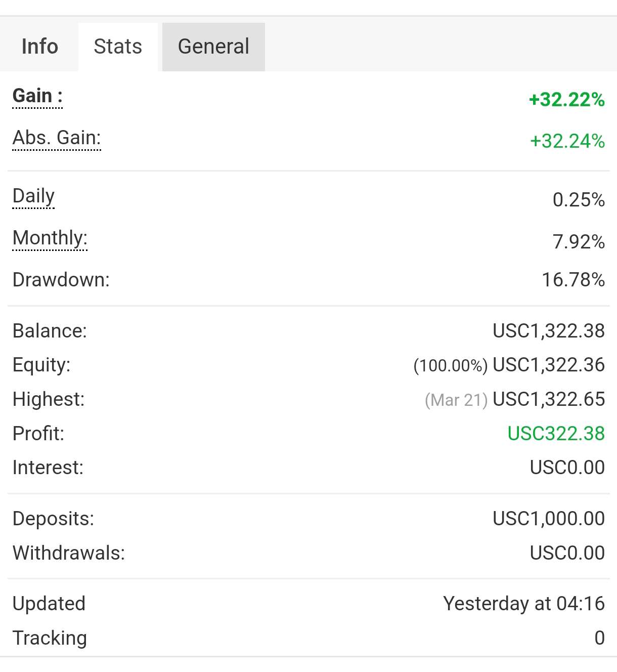The height and width of the screenshot is (672, 617).
Task: Click the balance amount USC1,322.38
Action: (549, 331)
